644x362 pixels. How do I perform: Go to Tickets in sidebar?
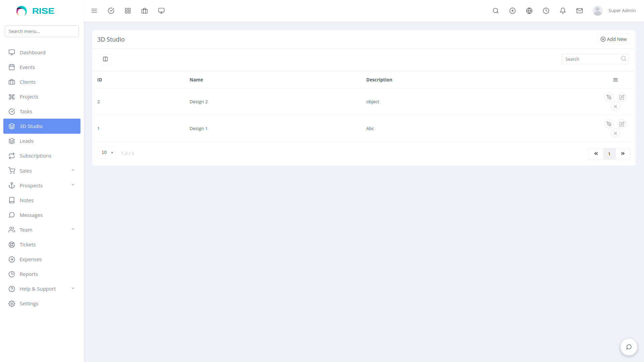[28, 245]
